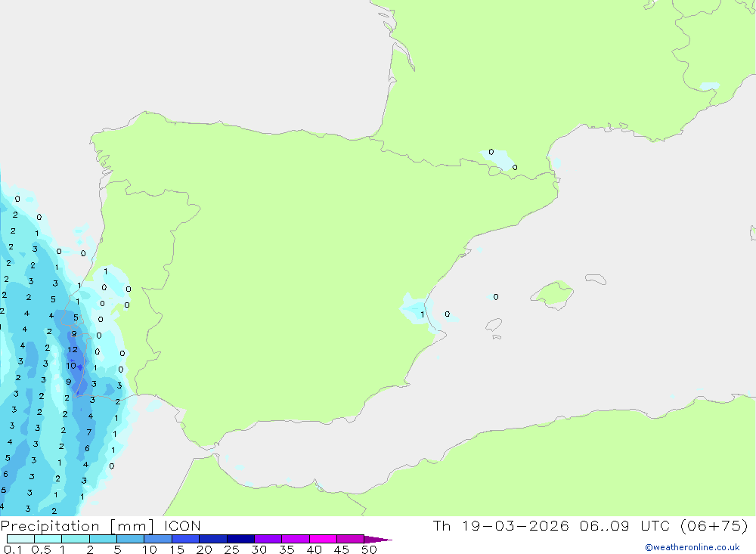
Task: Click the over-50 arrow tip of legend
Action: click(377, 540)
